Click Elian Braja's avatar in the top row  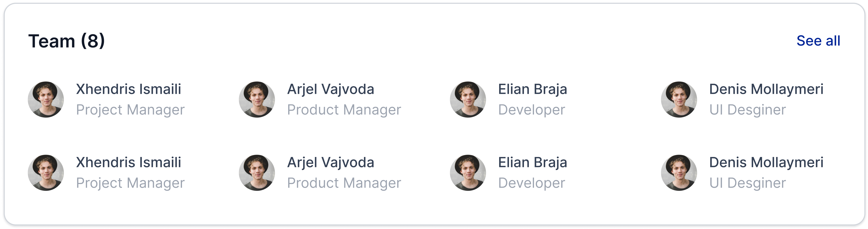pos(468,99)
